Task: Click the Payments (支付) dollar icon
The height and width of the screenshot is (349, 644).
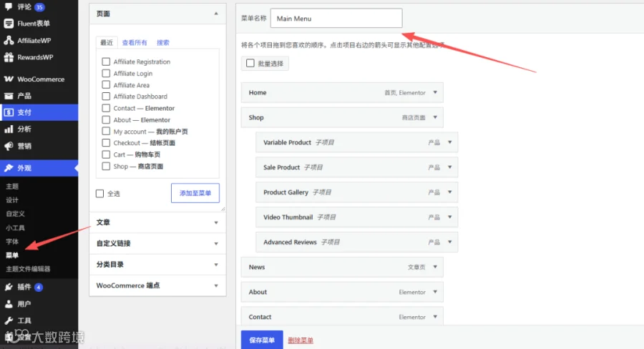Action: (8, 112)
